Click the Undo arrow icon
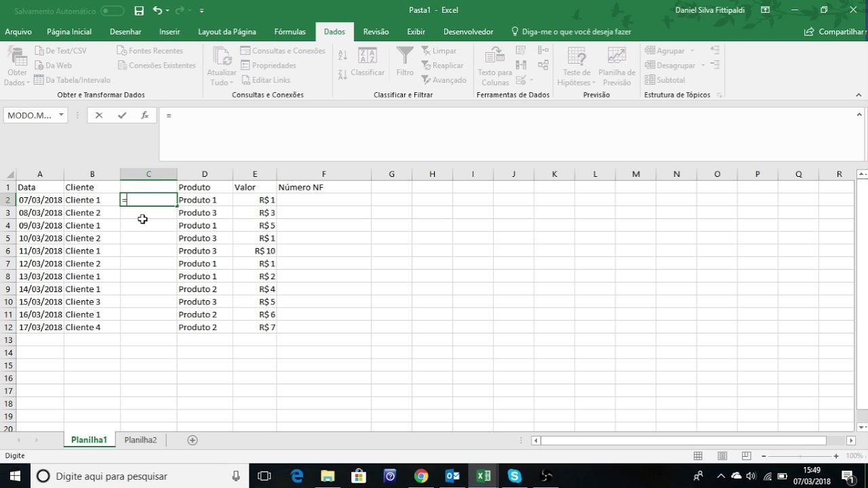 [x=157, y=10]
